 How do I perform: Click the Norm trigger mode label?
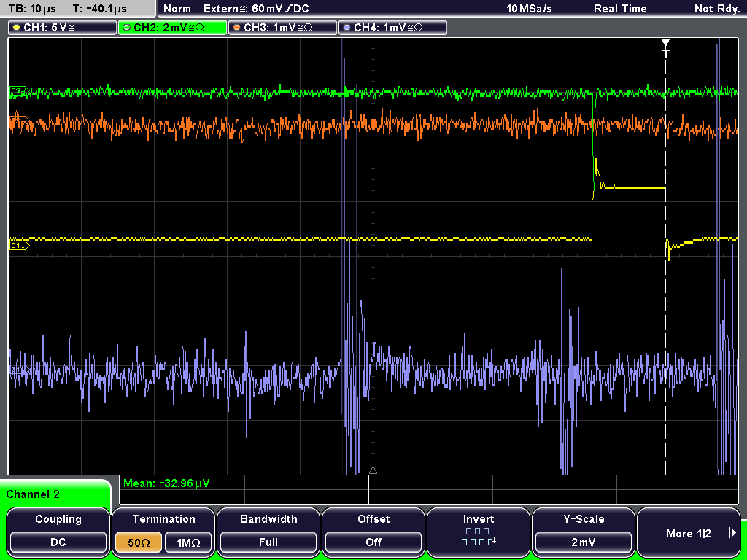coord(177,9)
